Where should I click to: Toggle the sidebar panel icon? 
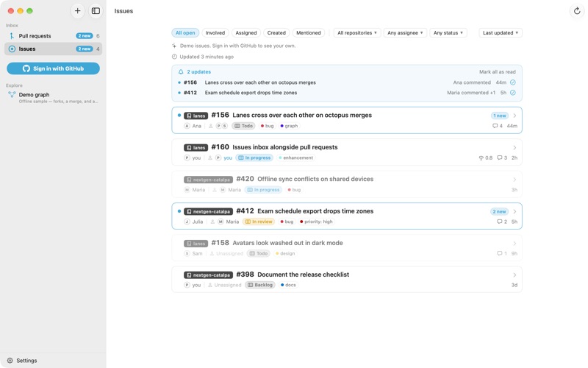(96, 11)
